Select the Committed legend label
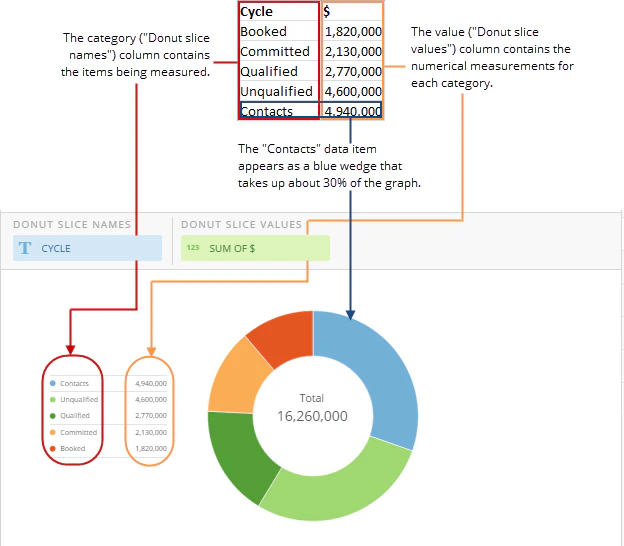624x546 pixels. pyautogui.click(x=78, y=432)
